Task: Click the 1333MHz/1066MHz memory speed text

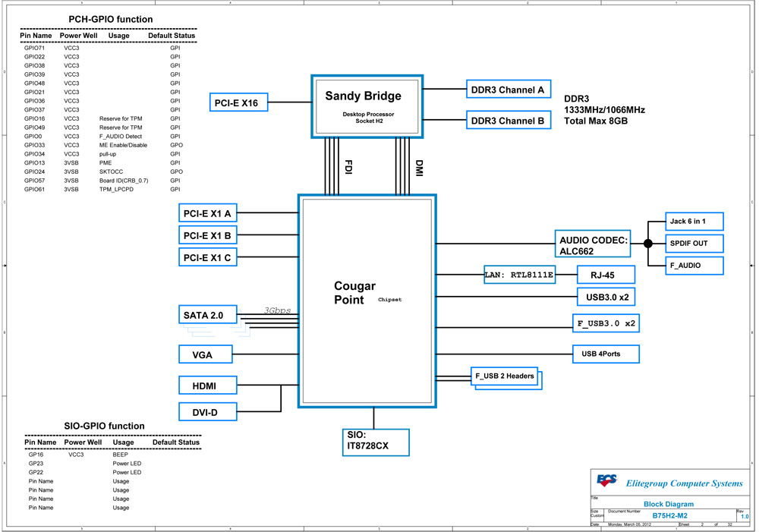Action: pos(605,110)
